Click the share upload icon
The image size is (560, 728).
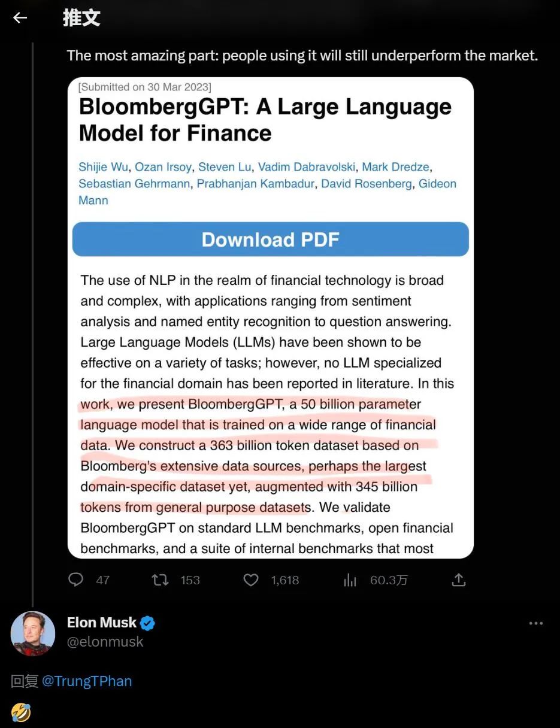click(458, 580)
